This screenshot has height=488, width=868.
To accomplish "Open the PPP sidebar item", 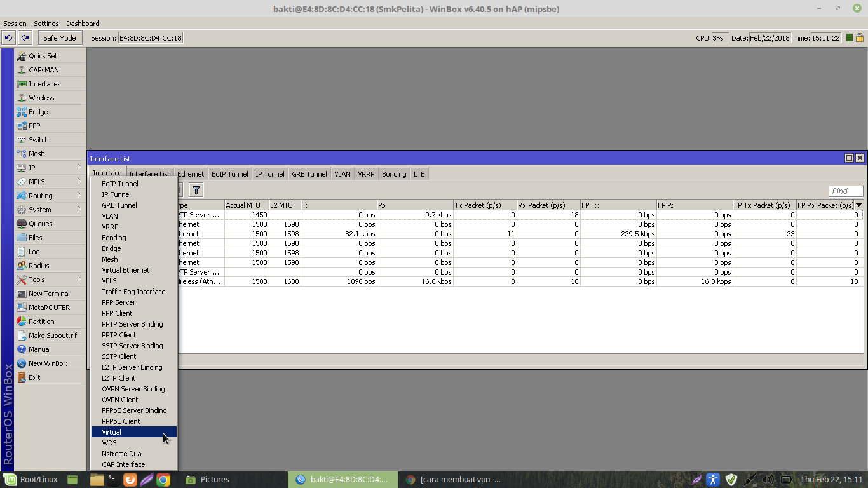I will [50, 126].
